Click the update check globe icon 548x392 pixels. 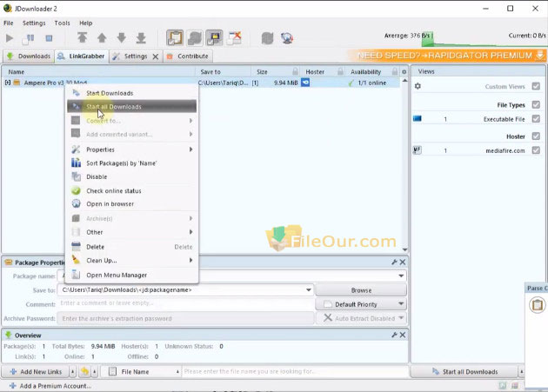coord(287,38)
